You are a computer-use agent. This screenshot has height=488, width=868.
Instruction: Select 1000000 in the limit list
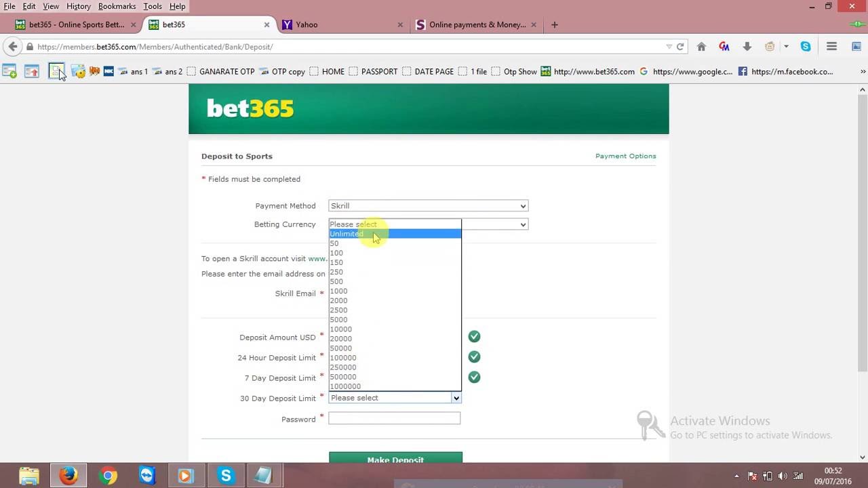point(395,386)
